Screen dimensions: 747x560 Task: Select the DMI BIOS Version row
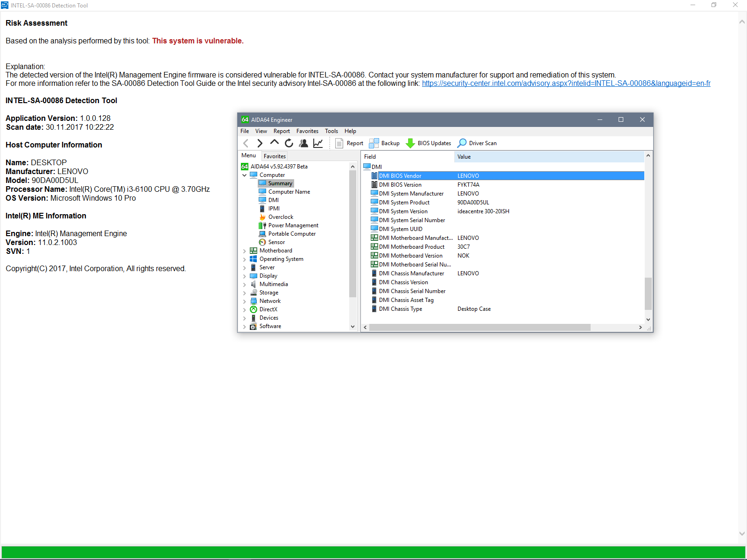coord(507,185)
